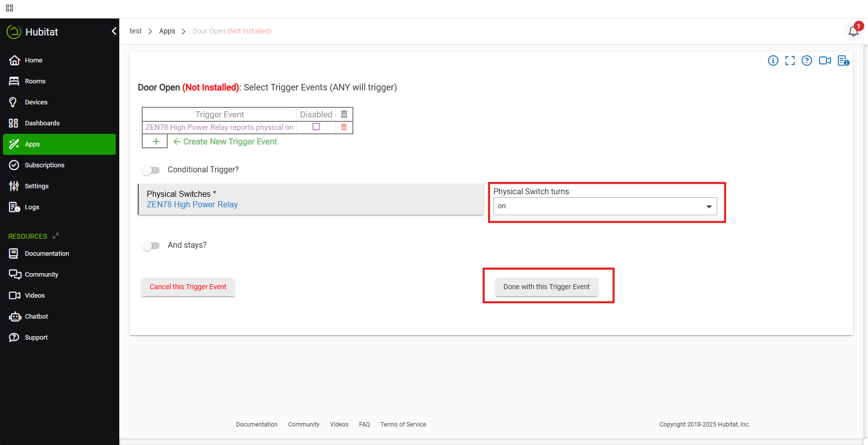
Task: Open Terms of Service link
Action: [403, 425]
